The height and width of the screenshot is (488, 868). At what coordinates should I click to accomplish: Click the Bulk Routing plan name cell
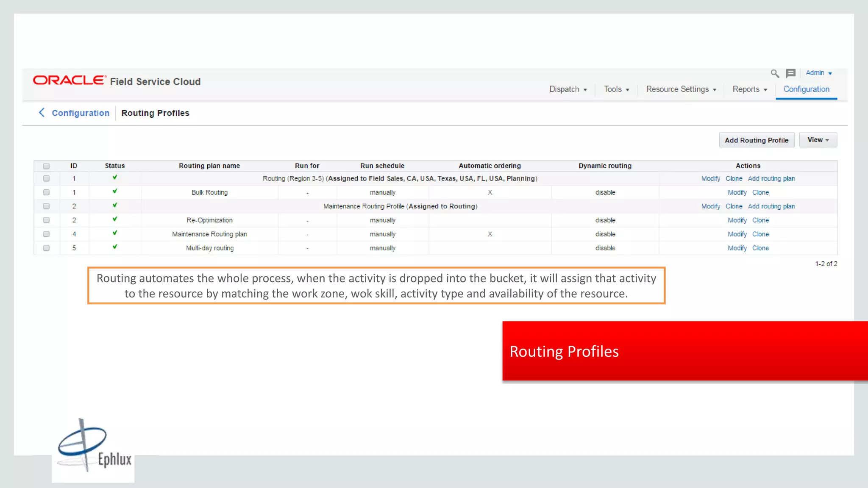tap(209, 193)
